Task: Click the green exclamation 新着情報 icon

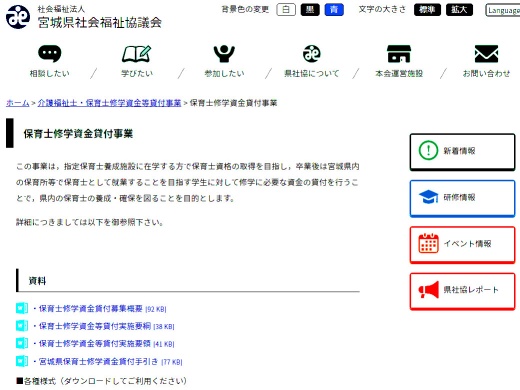Action: [428, 150]
